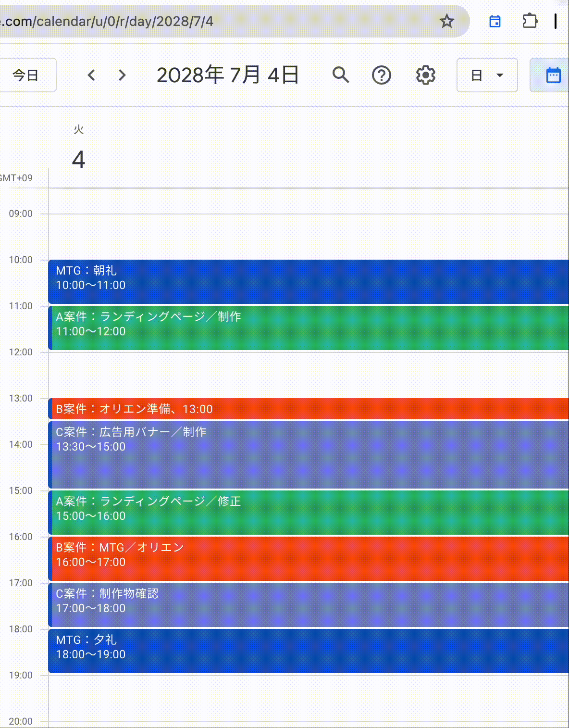Open the MTG：夕礼 event
The image size is (569, 728).
pos(309,651)
